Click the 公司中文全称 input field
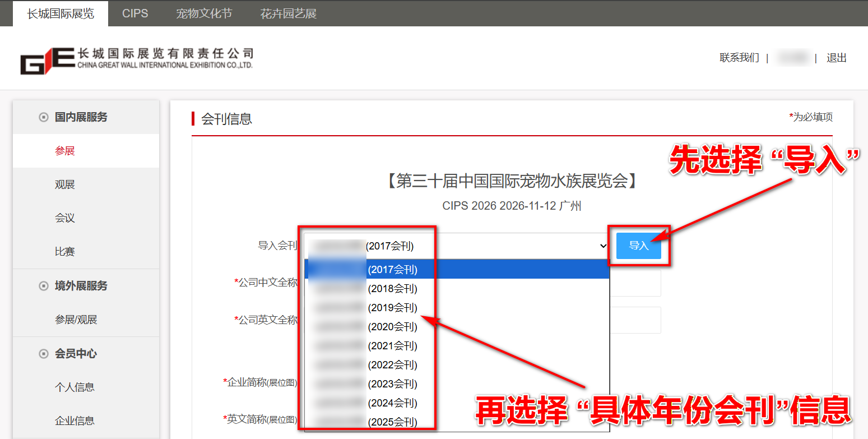The height and width of the screenshot is (439, 868). [635, 283]
